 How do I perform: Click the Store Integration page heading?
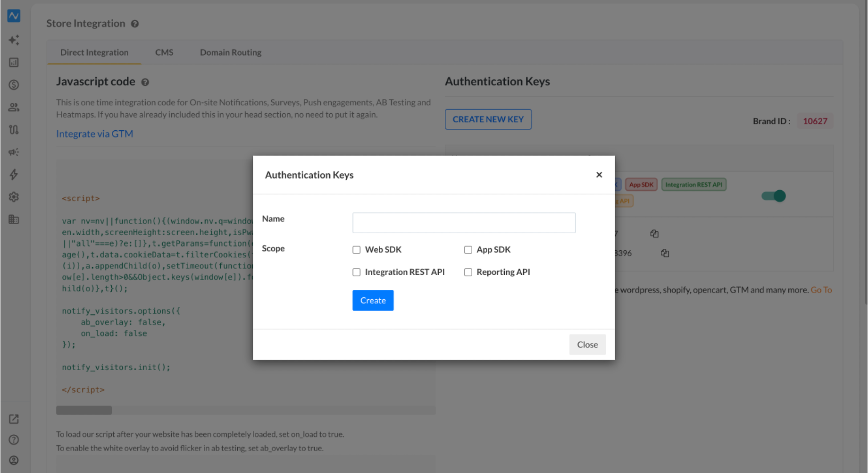(86, 24)
